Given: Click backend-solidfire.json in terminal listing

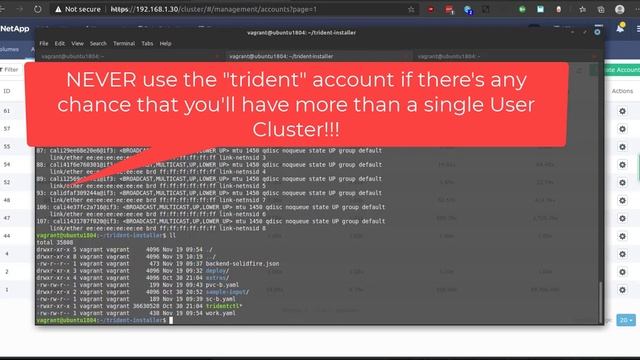Looking at the screenshot, I should click(242, 264).
